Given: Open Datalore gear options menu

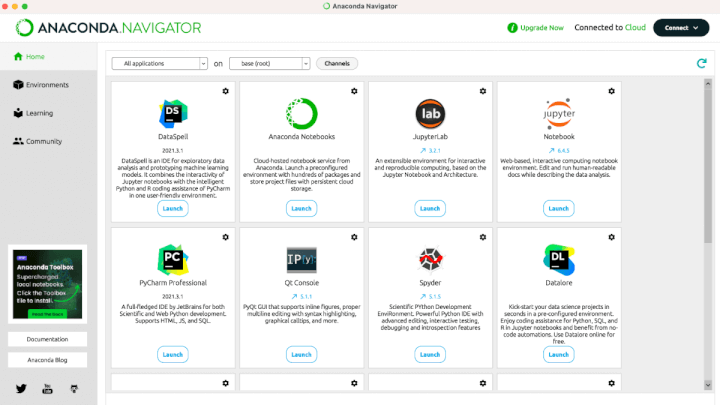Looking at the screenshot, I should point(611,237).
